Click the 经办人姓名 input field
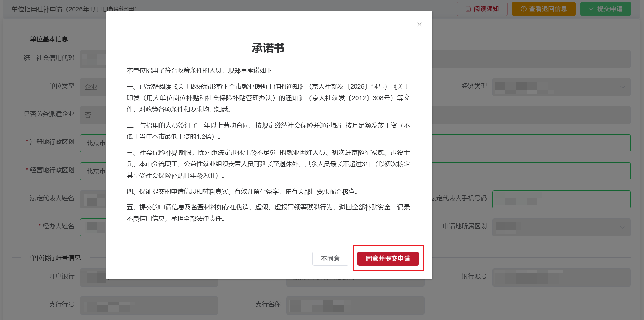Viewport: 644px width, 320px height. click(93, 227)
